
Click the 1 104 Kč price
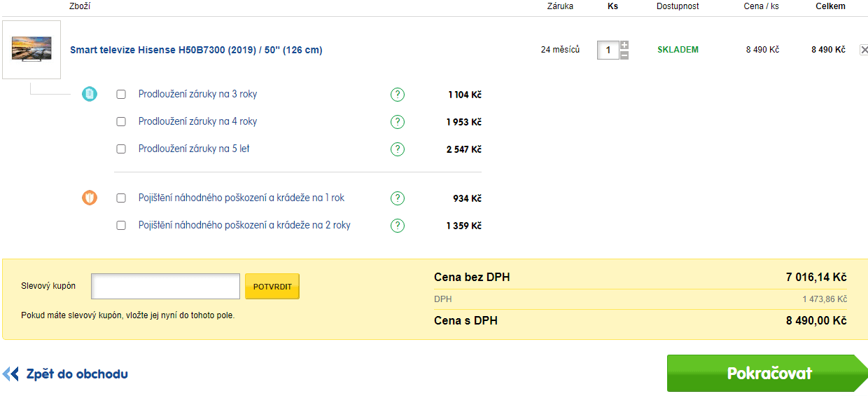(465, 95)
